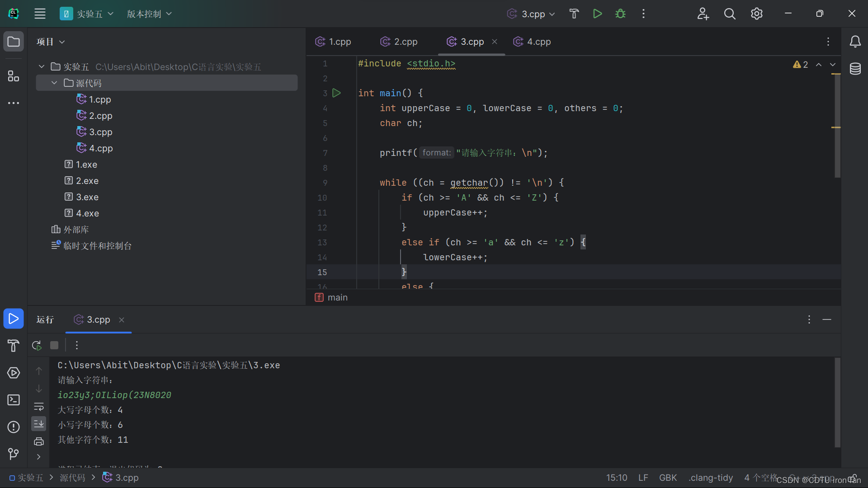
Task: Open the 实验五 project dropdown
Action: pyautogui.click(x=87, y=14)
